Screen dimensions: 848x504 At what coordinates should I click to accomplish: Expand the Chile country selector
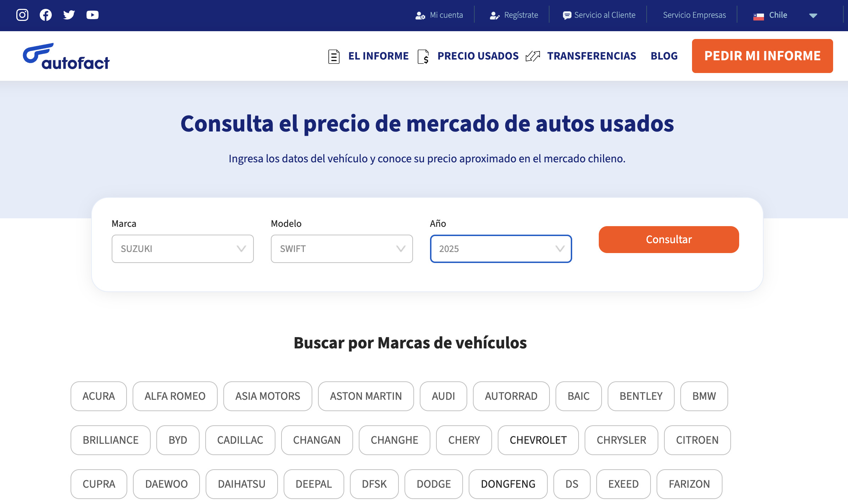tap(813, 16)
